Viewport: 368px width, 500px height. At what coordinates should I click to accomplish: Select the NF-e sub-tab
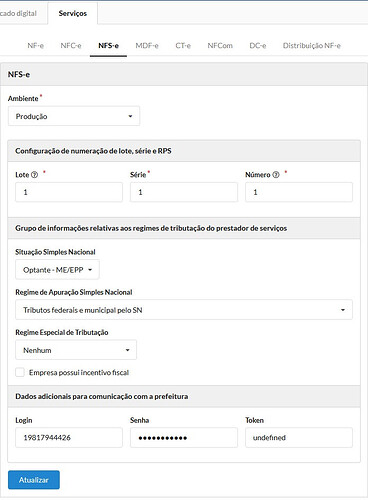(x=36, y=46)
